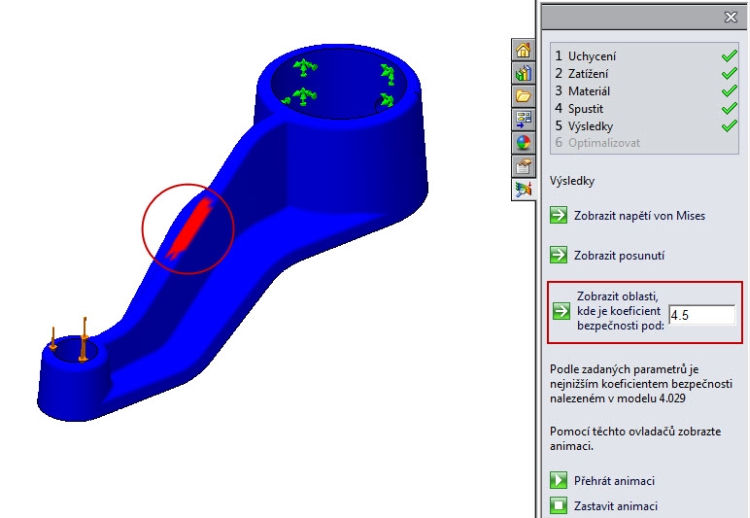Image resolution: width=750 pixels, height=518 pixels.
Task: Click the green play icon for animation
Action: pos(558,480)
